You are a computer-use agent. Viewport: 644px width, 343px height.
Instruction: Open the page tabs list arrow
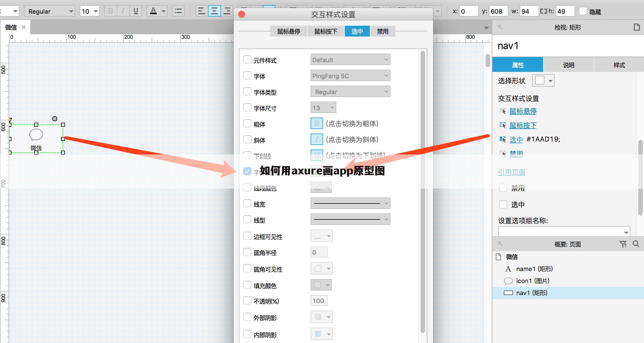[x=486, y=28]
